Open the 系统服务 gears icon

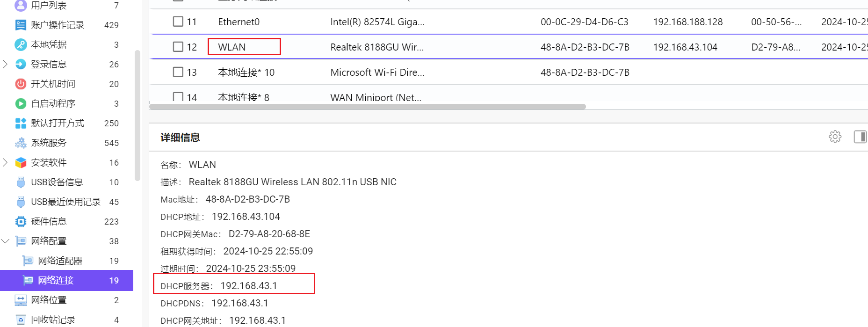click(x=21, y=143)
